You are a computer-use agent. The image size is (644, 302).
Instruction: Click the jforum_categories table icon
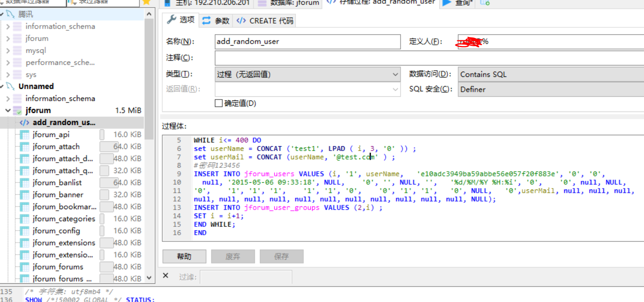coord(24,219)
